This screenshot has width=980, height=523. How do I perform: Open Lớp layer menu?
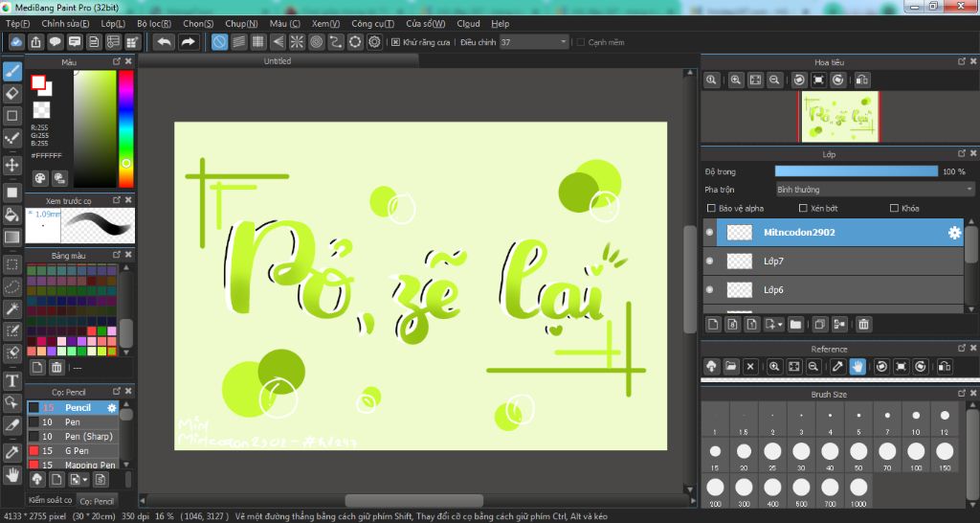[113, 23]
